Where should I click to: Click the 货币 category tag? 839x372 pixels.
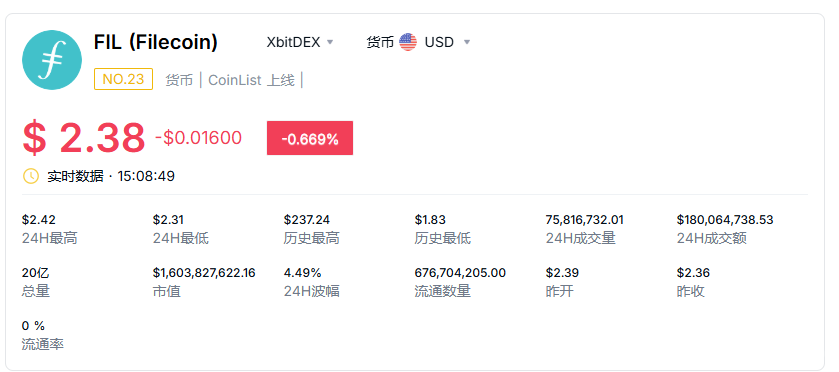point(179,80)
